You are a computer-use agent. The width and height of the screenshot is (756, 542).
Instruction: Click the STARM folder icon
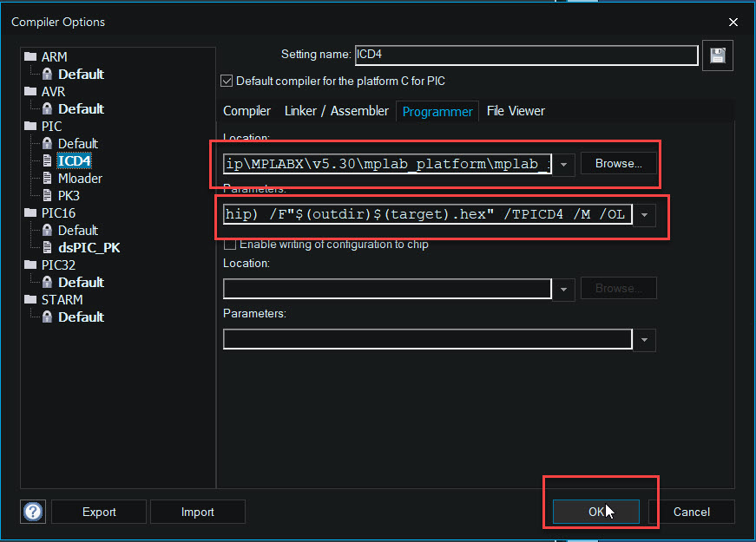[x=30, y=299]
